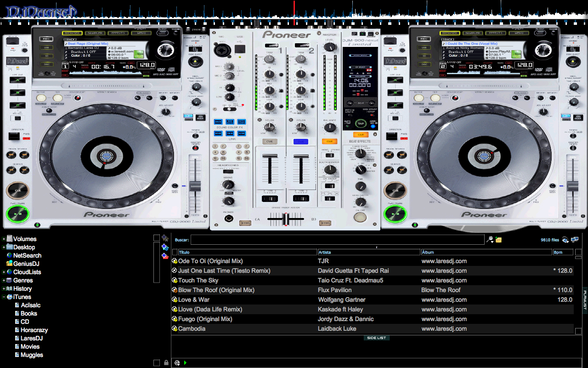Open SAMPLER tab on right deck display
Screen dimensions: 588x368
473,33
